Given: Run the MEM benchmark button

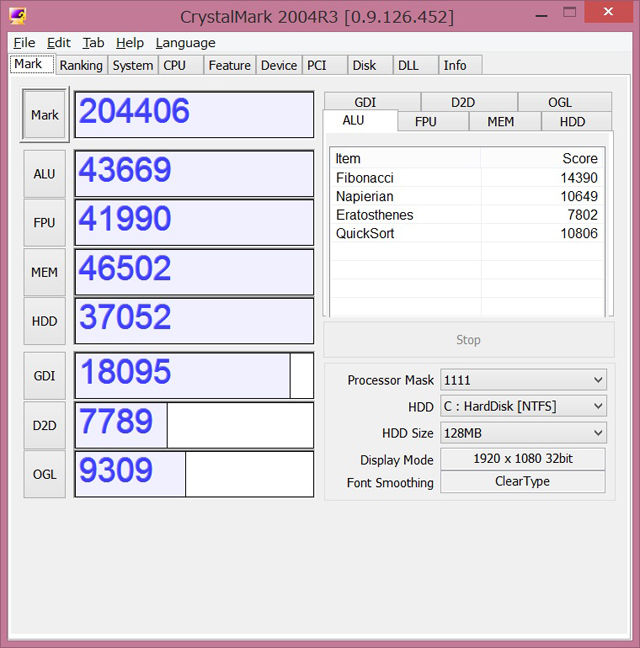Looking at the screenshot, I should coord(45,272).
